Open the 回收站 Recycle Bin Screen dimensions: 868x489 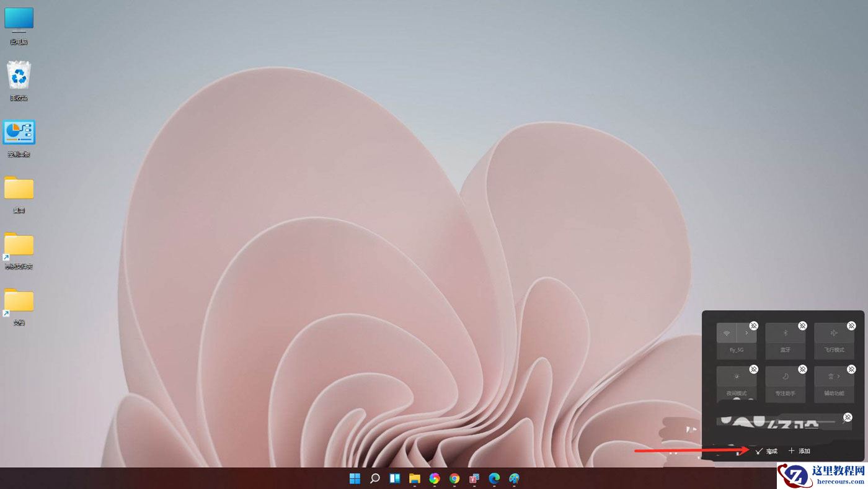click(18, 74)
